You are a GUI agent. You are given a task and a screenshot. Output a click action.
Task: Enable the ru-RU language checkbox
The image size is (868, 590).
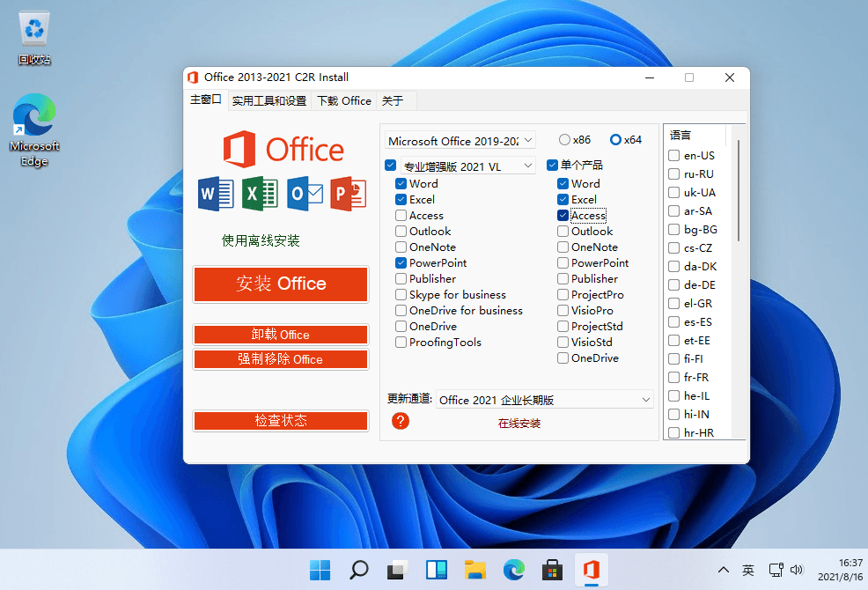(673, 174)
